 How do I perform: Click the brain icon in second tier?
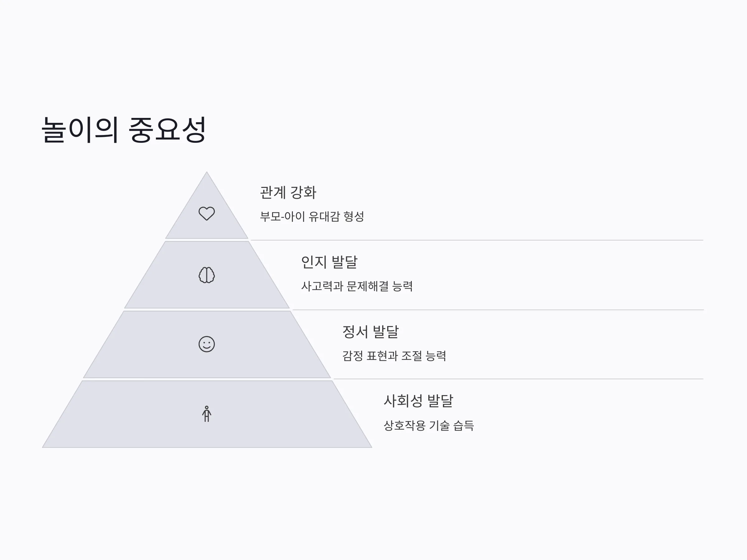[207, 275]
